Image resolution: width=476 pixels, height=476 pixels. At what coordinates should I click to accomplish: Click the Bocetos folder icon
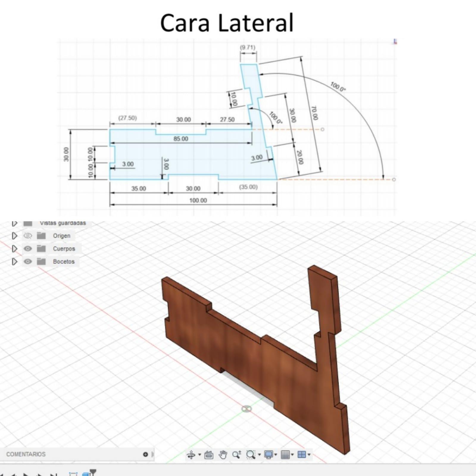[41, 262]
